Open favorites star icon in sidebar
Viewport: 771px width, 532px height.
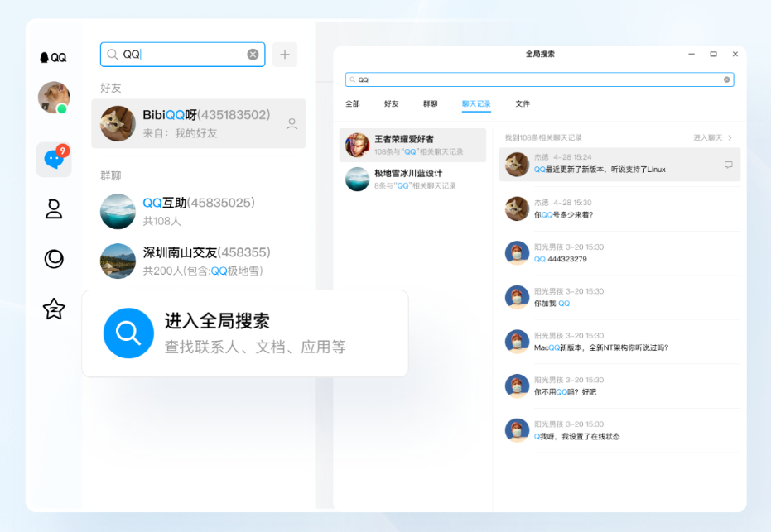point(54,309)
